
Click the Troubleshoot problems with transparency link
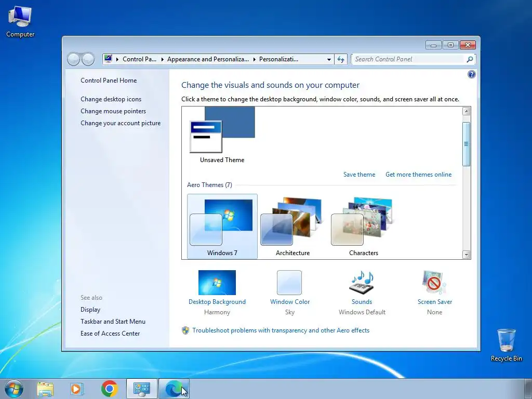(x=281, y=330)
